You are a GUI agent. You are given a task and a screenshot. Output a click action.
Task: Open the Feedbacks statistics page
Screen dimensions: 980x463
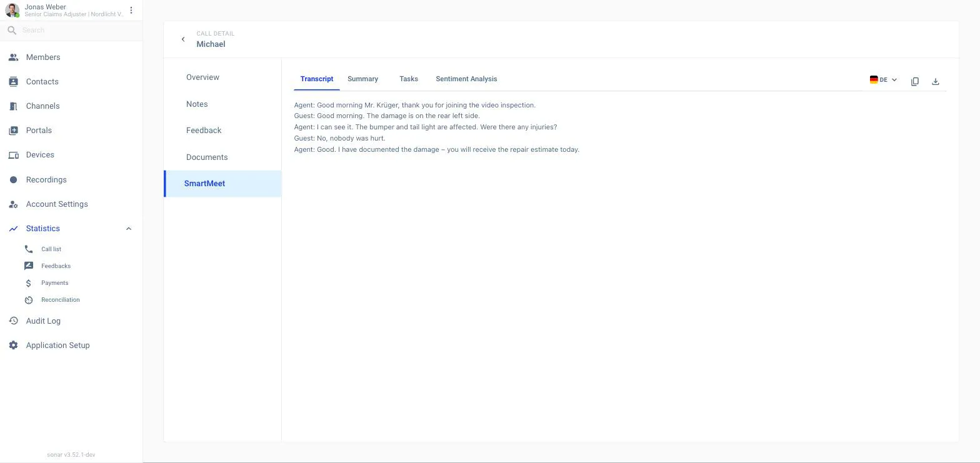click(56, 266)
